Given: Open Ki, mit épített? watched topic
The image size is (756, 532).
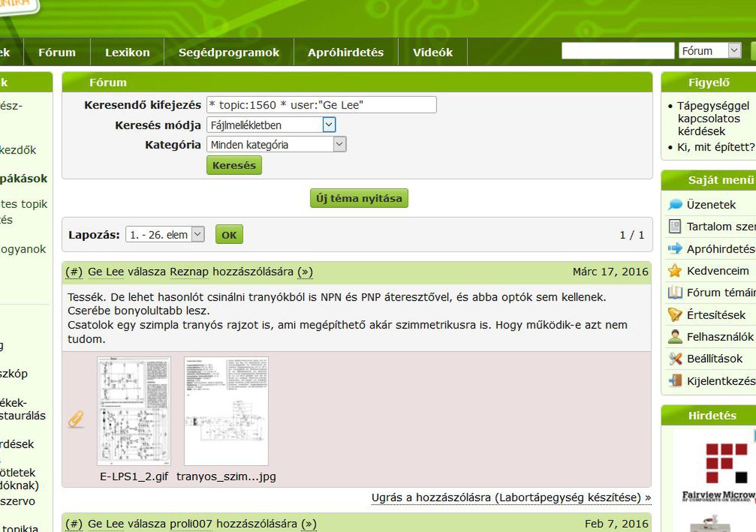Looking at the screenshot, I should pyautogui.click(x=716, y=147).
